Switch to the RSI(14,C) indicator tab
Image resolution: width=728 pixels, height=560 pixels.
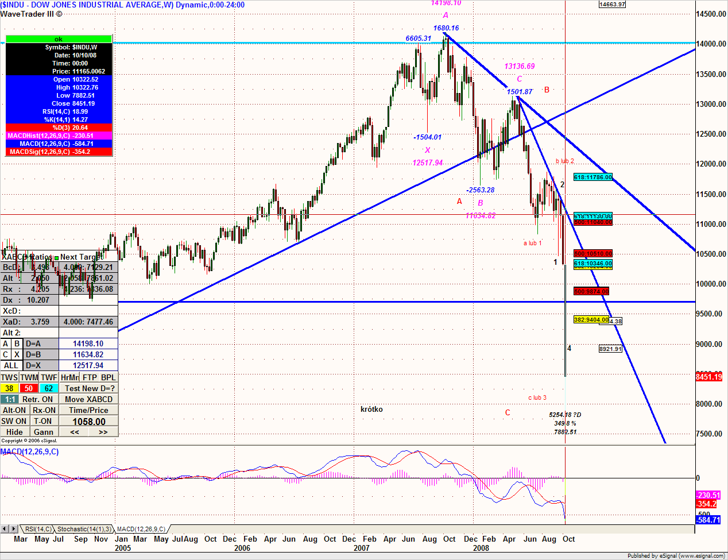pyautogui.click(x=38, y=529)
